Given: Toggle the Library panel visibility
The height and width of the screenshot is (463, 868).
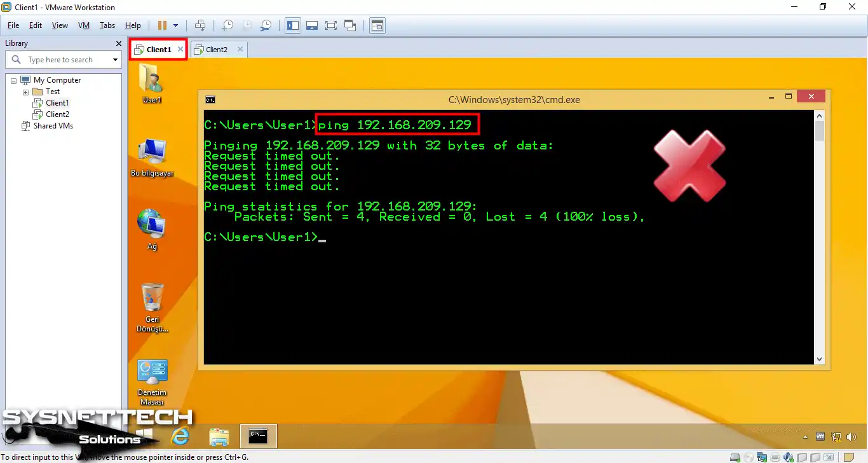Looking at the screenshot, I should click(292, 25).
